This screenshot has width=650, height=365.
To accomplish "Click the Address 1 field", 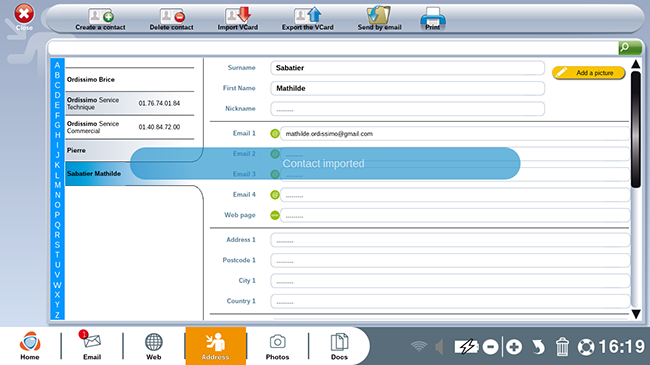I will pyautogui.click(x=450, y=240).
